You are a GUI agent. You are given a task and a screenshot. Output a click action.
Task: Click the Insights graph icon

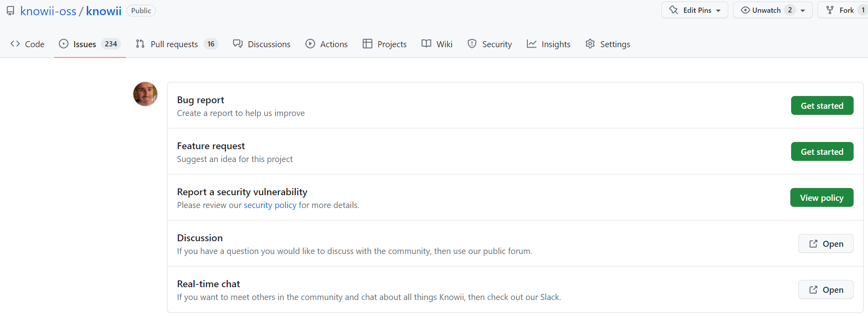[532, 44]
